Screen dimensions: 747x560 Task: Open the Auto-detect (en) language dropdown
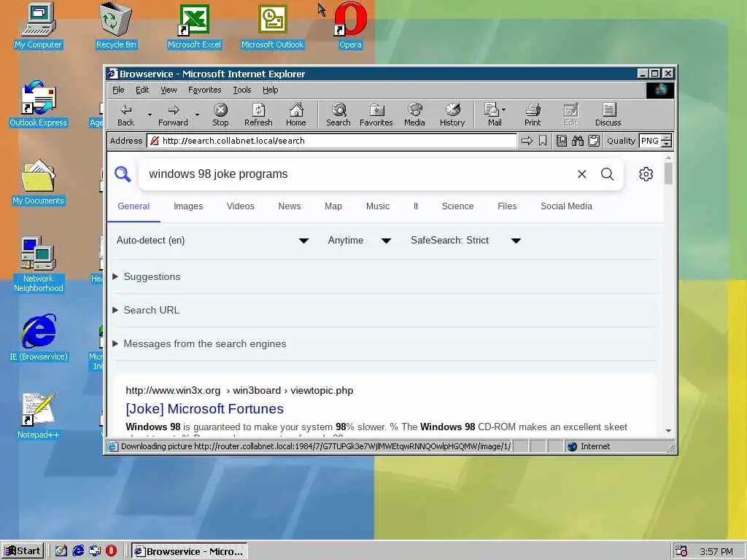(212, 241)
